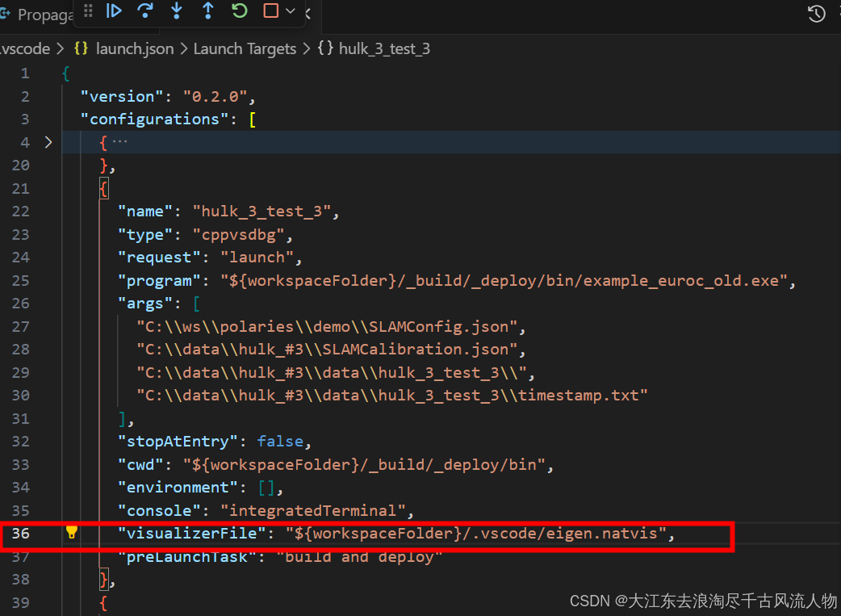Stop debugging with the red square icon
The image size is (841, 616).
[271, 10]
